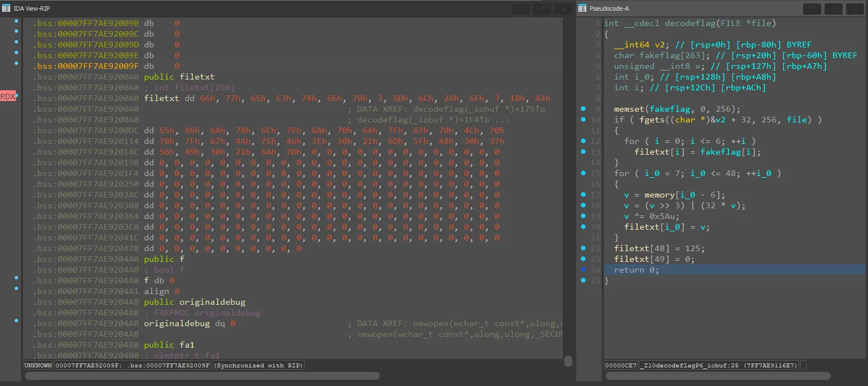Toggle breakpoint dot at address 00007FF7AE92009B
The height and width of the screenshot is (386, 868).
coord(16,21)
